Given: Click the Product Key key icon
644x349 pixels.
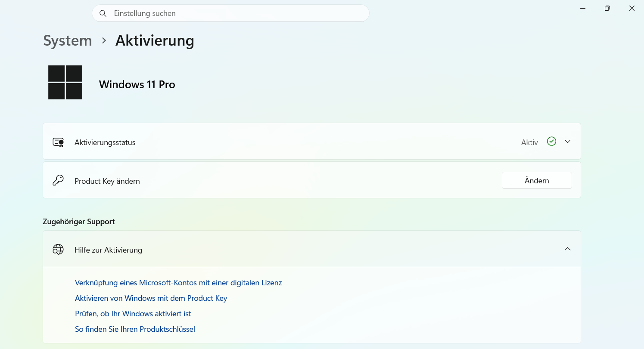Looking at the screenshot, I should 58,181.
